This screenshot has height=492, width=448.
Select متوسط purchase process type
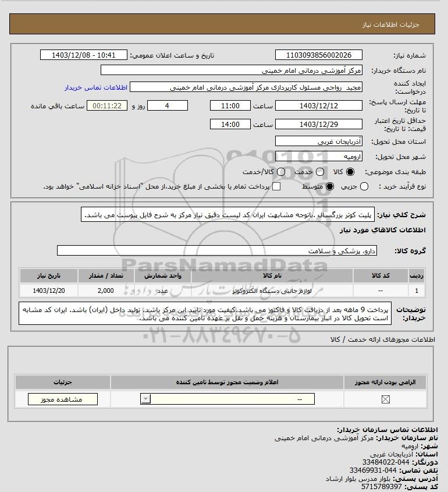point(330,187)
